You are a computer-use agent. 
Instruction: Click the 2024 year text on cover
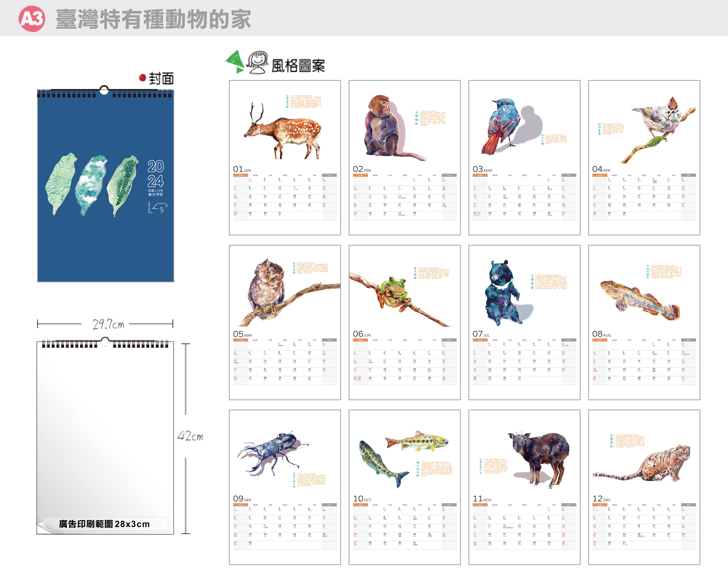(x=156, y=174)
